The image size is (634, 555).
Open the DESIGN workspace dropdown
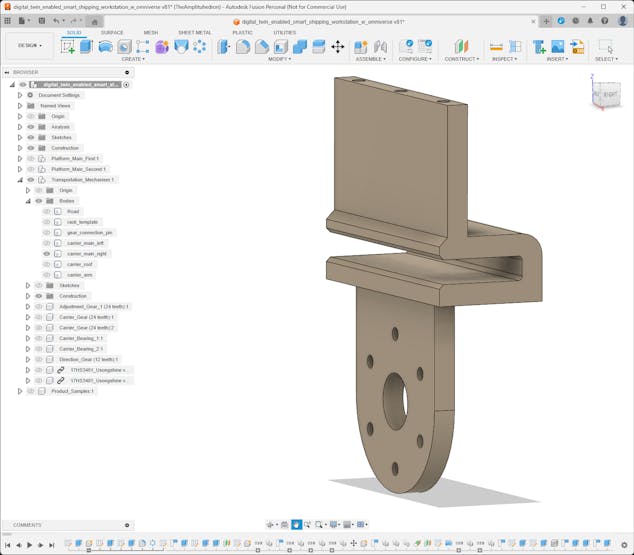(29, 45)
